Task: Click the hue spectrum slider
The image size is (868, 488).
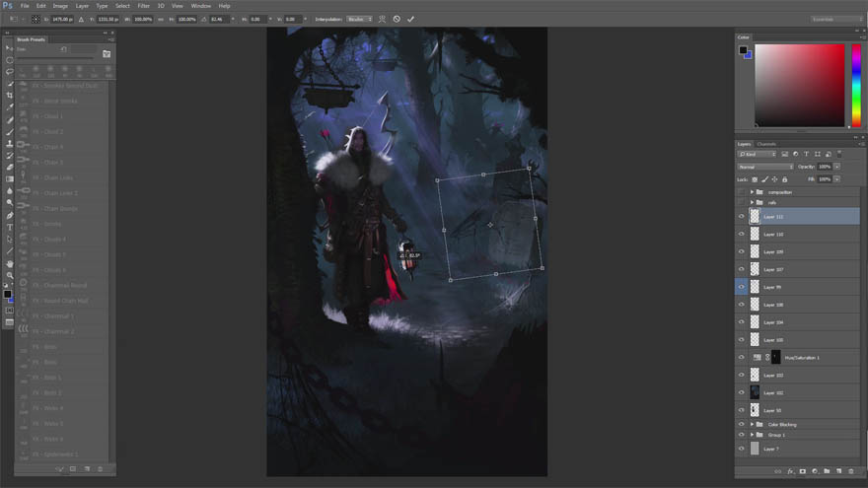Action: [856, 85]
